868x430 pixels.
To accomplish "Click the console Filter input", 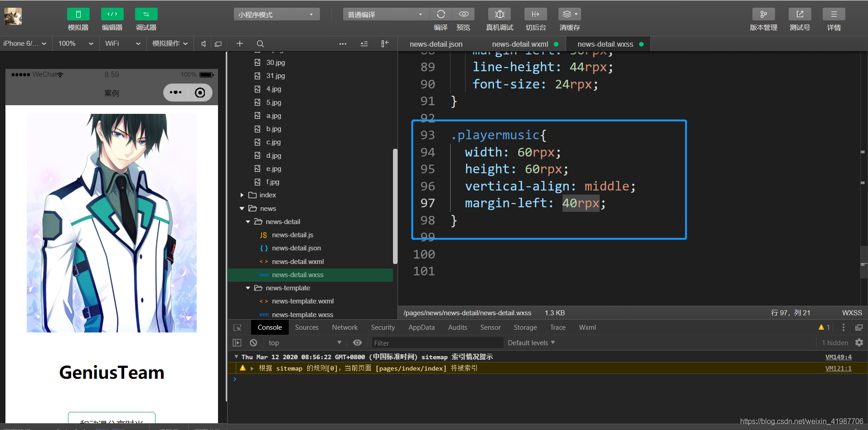I will coord(437,343).
